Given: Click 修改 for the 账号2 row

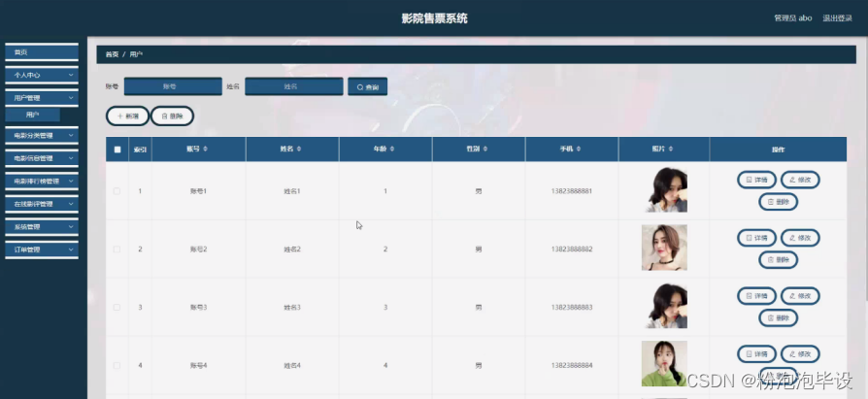Looking at the screenshot, I should coord(800,238).
